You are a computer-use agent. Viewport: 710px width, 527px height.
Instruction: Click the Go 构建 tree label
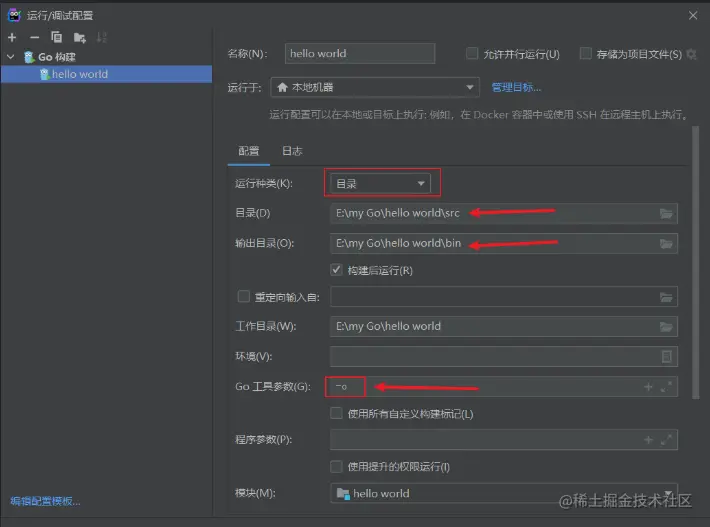(x=57, y=57)
